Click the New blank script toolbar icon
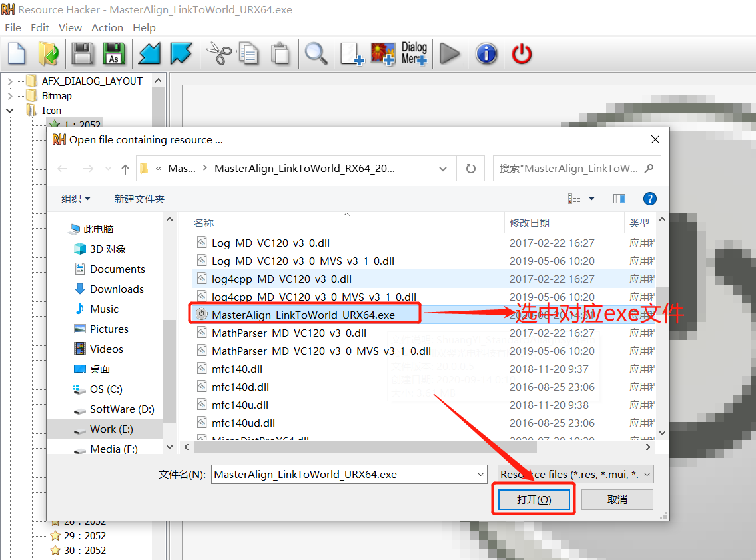Image resolution: width=756 pixels, height=560 pixels. pyautogui.click(x=17, y=53)
